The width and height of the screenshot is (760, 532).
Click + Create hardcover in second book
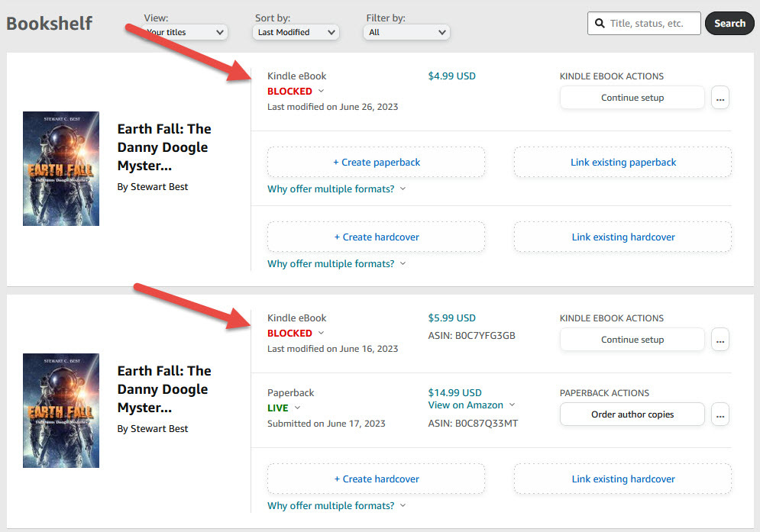pyautogui.click(x=376, y=479)
